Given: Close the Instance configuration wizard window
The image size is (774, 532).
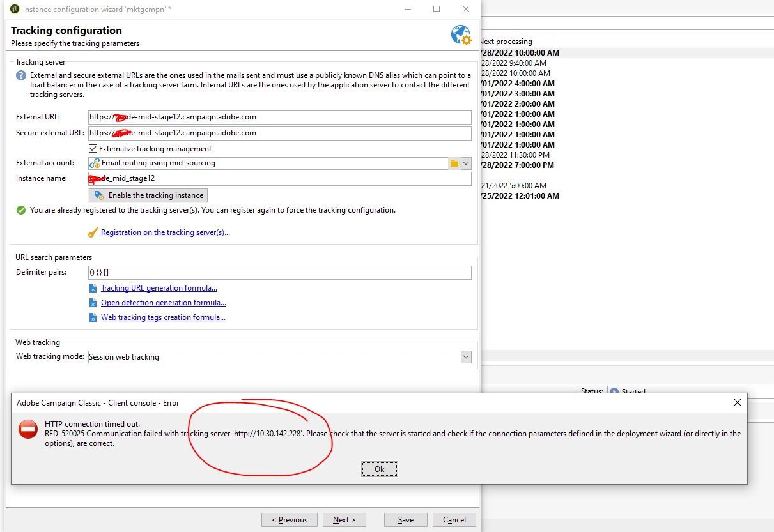Looking at the screenshot, I should click(465, 9).
